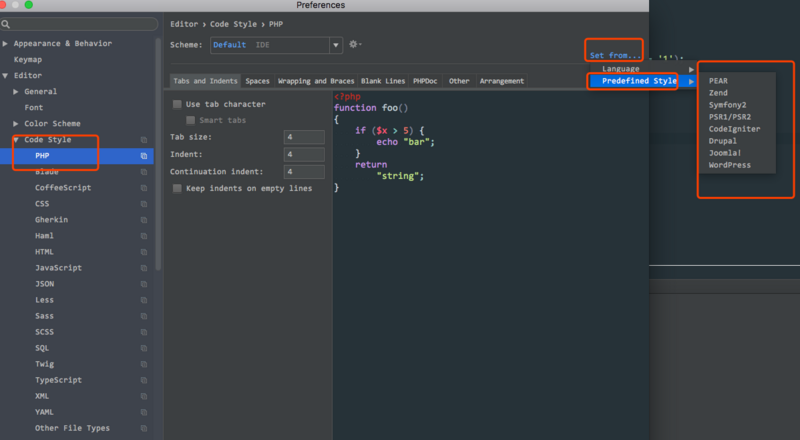Click the copy icon in the Sass row
Viewport: 800px width, 440px height.
click(144, 316)
